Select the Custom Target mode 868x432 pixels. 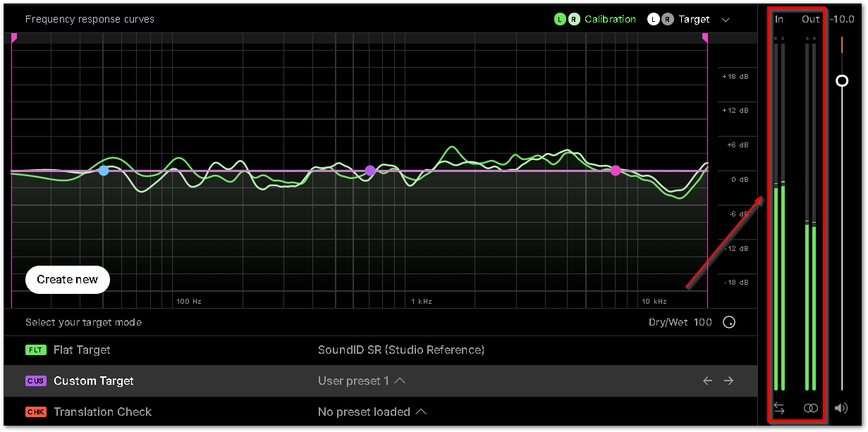(381, 381)
